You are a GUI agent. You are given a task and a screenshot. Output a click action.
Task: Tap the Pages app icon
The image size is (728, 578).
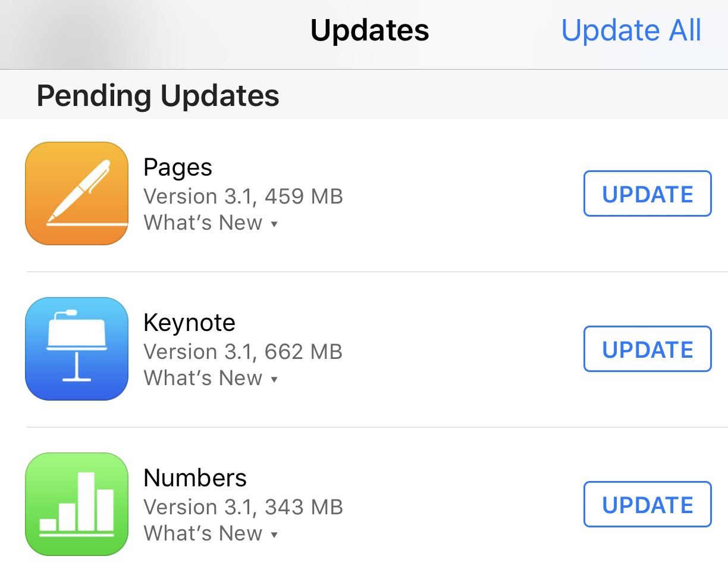pos(77,193)
